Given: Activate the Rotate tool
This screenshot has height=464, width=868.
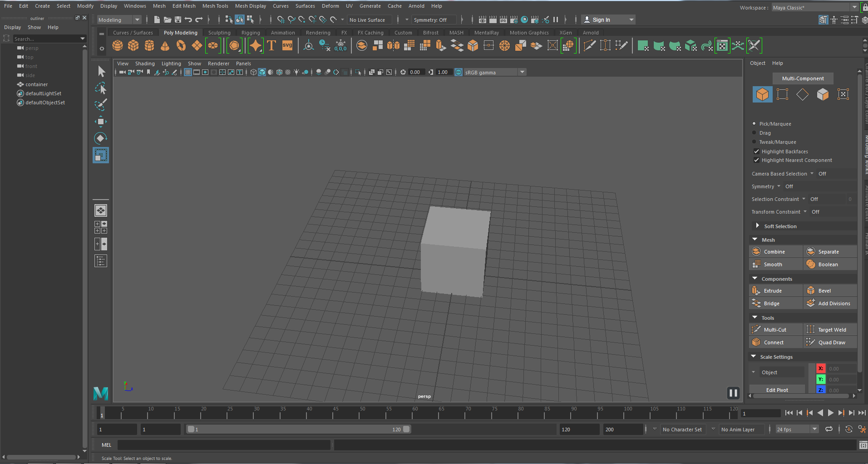Looking at the screenshot, I should (x=101, y=138).
